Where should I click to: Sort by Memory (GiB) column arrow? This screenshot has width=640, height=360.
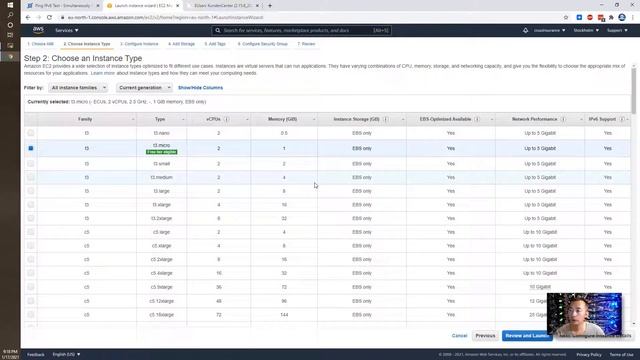(x=314, y=119)
